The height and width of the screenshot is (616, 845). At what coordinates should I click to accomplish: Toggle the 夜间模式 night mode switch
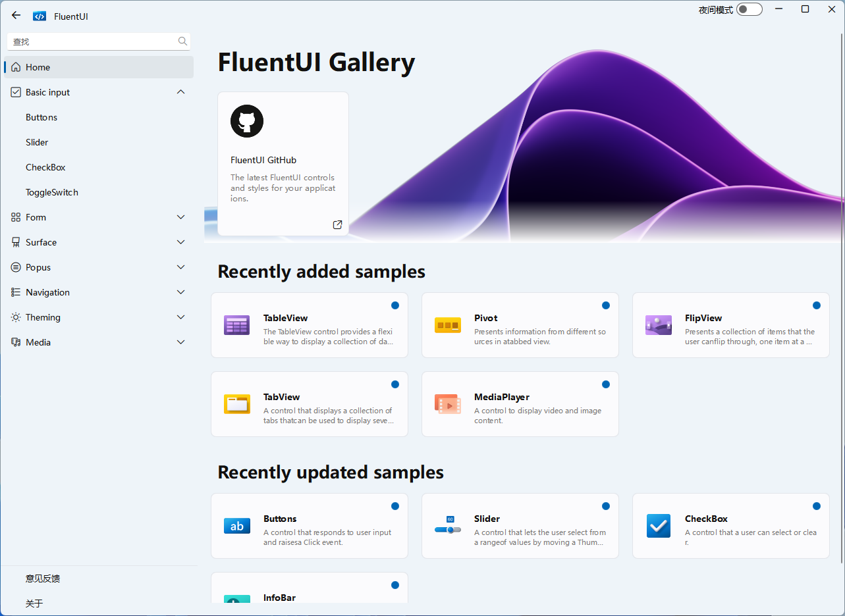pos(750,9)
